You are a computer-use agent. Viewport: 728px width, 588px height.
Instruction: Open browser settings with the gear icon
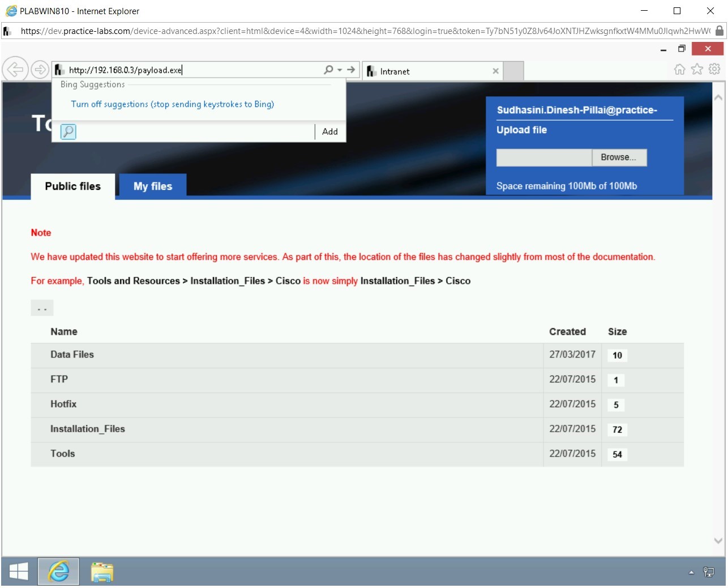click(x=714, y=69)
